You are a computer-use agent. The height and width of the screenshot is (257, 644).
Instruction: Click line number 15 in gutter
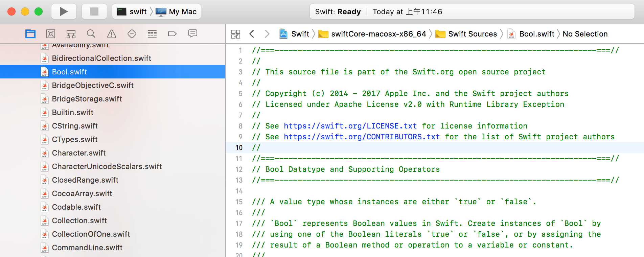[x=239, y=202]
